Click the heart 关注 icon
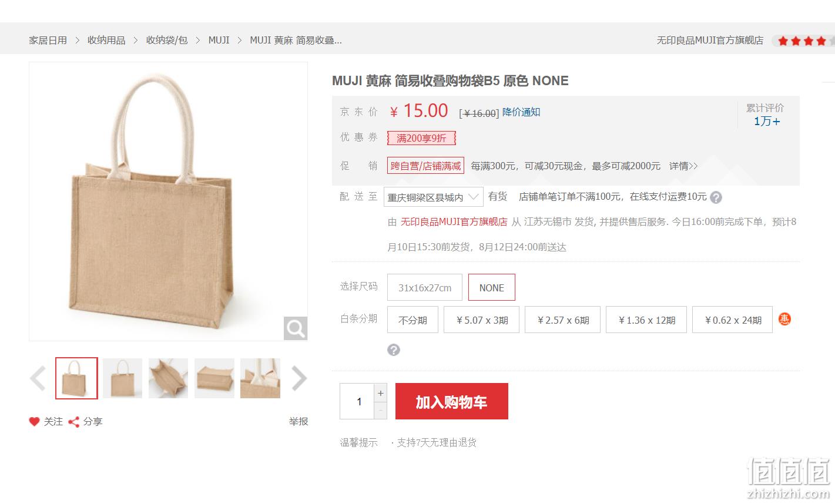 click(x=35, y=422)
